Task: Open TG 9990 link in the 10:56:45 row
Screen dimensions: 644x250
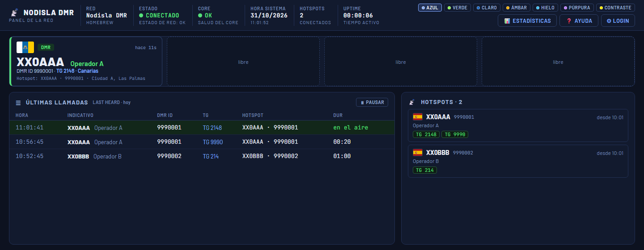Action: (213, 142)
